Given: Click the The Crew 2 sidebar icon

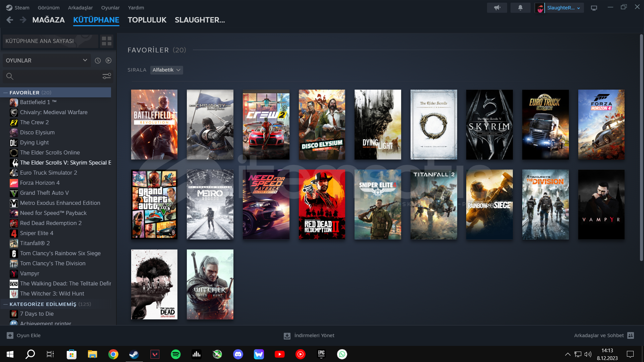Looking at the screenshot, I should [x=14, y=123].
